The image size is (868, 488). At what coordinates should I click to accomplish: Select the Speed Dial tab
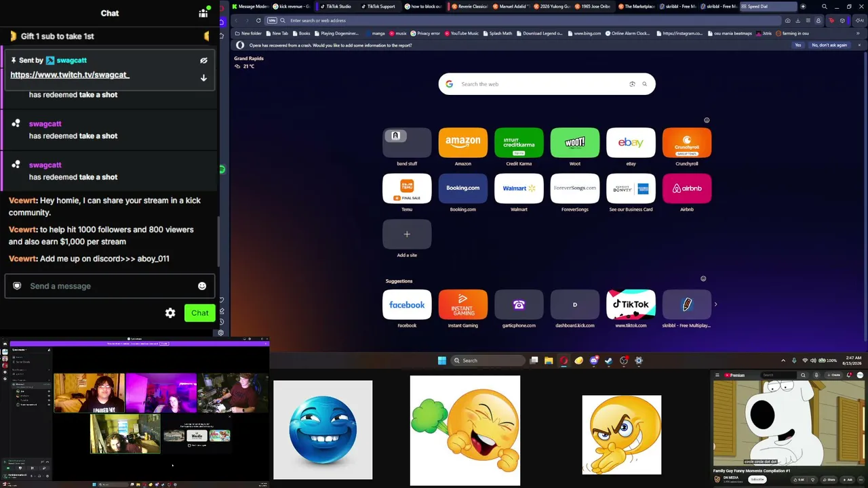tap(768, 6)
